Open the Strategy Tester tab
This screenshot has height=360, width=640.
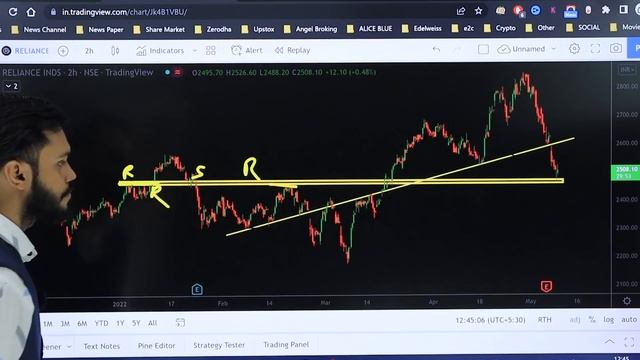[219, 345]
